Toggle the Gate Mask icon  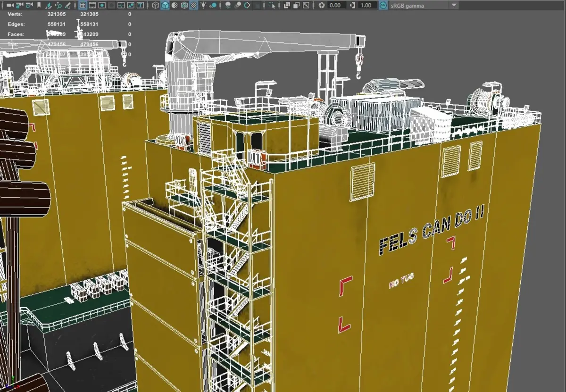111,5
